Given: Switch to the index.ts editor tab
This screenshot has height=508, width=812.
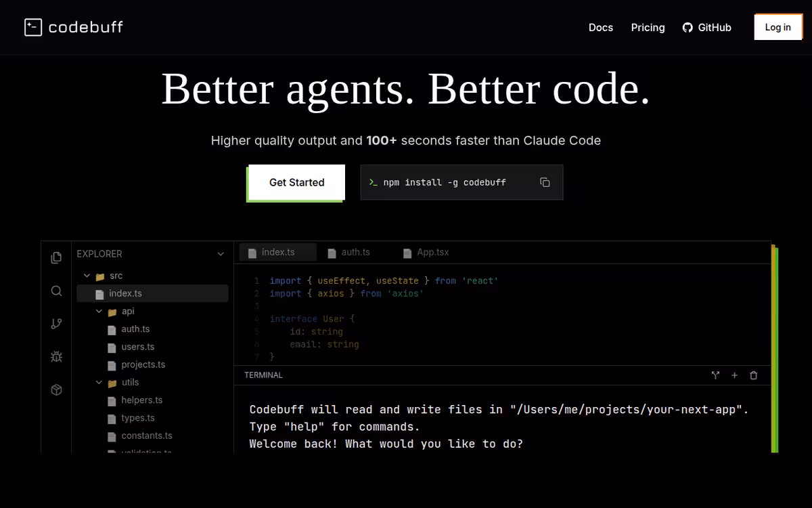Looking at the screenshot, I should click(x=277, y=252).
